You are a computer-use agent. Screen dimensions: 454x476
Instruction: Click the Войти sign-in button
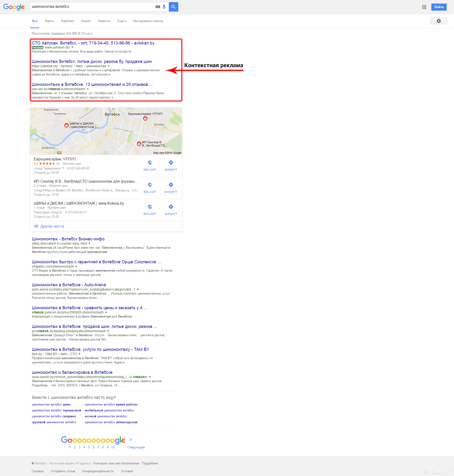[x=439, y=7]
